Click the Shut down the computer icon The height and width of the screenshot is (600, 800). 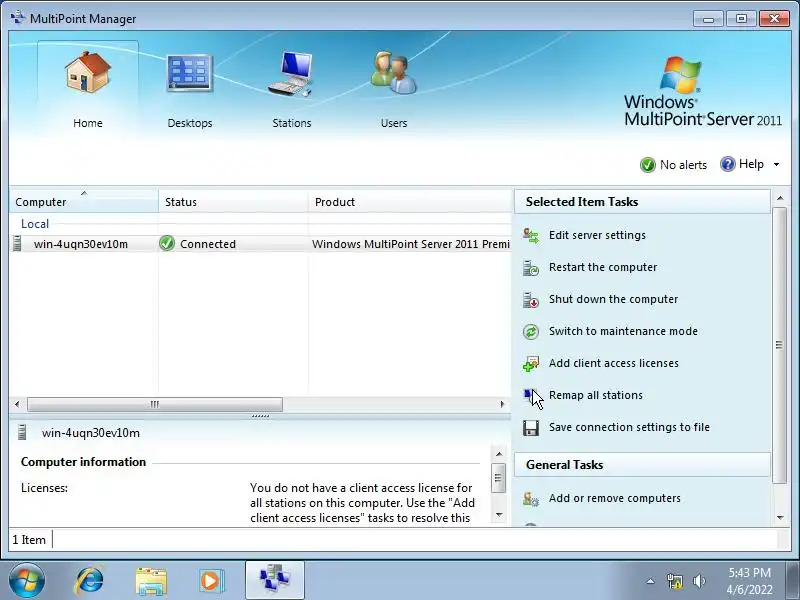pyautogui.click(x=531, y=299)
